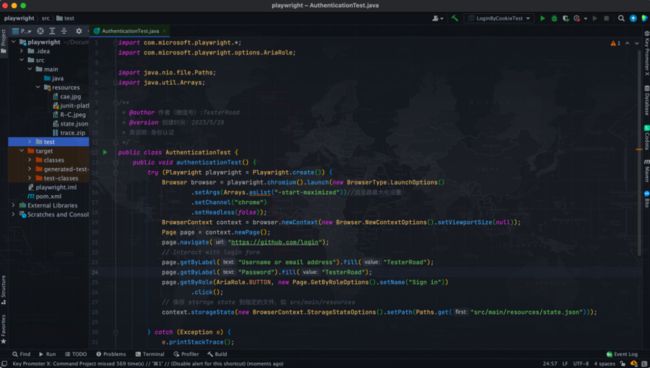
Task: Select pom.xml in the project tree
Action: 44,196
